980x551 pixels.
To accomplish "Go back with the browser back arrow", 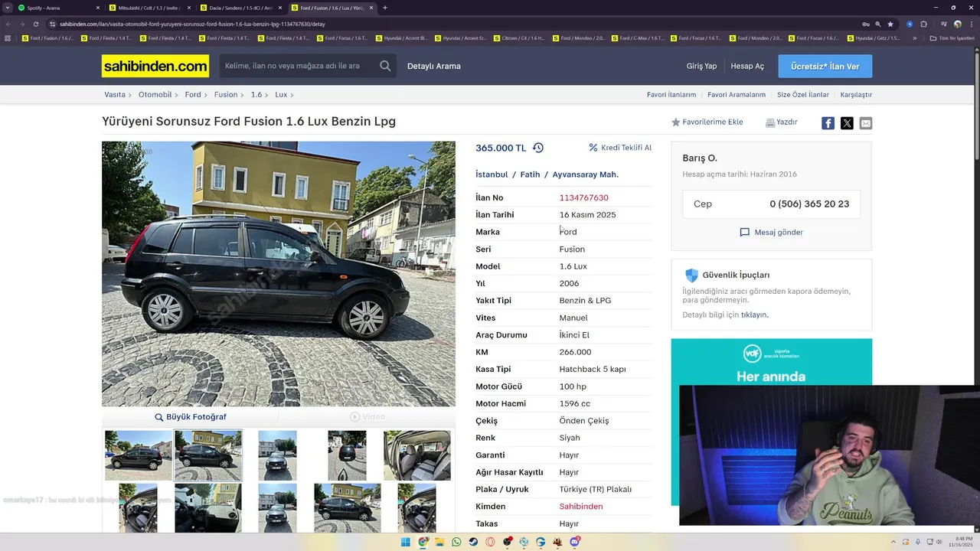I will [x=8, y=24].
